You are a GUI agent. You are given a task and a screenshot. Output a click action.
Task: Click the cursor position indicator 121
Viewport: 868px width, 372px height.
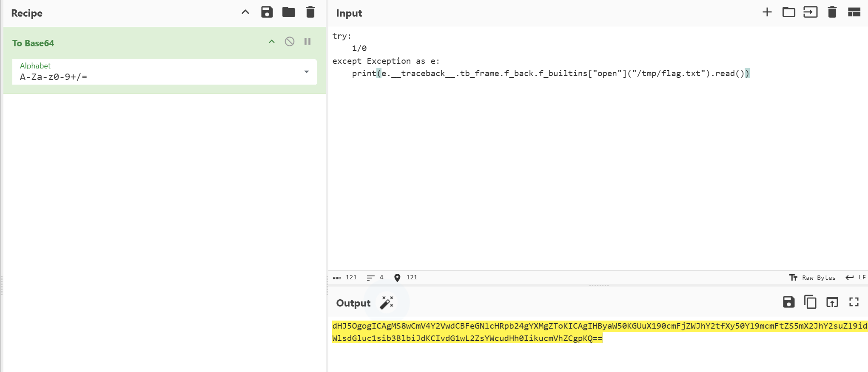pos(406,278)
